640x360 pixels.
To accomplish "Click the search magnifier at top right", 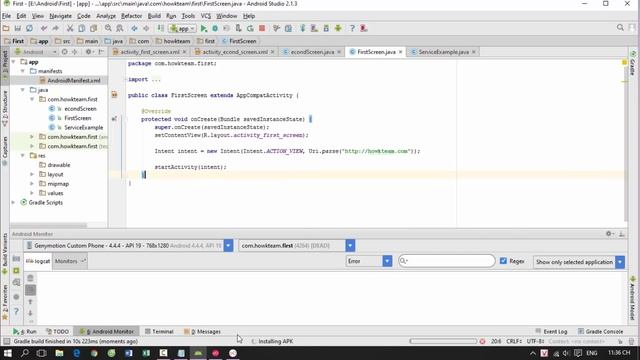I will pyautogui.click(x=620, y=28).
